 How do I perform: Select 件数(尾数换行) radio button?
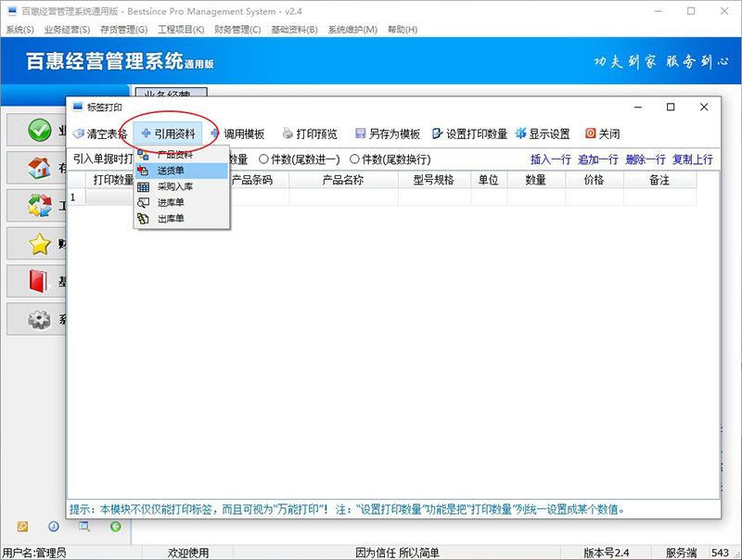point(354,159)
